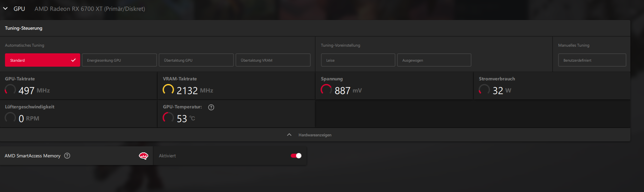Open GPU-Temperatur help question mark
644x192 pixels.
(x=211, y=107)
